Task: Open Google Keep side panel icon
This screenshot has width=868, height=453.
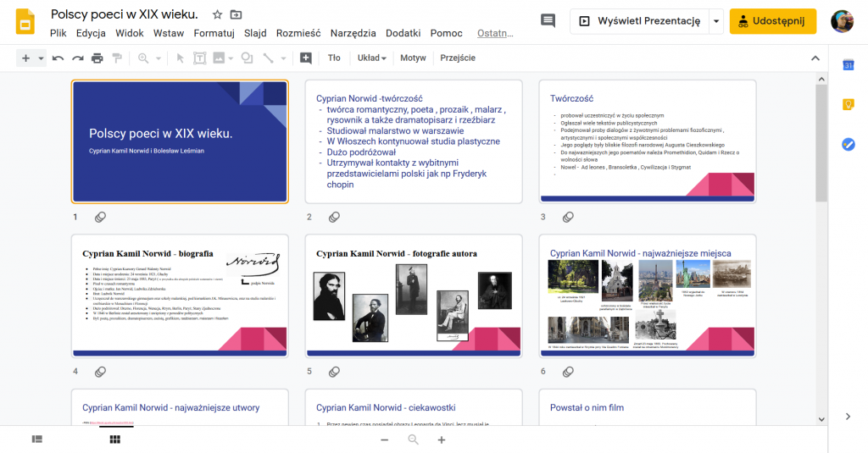Action: 848,105
